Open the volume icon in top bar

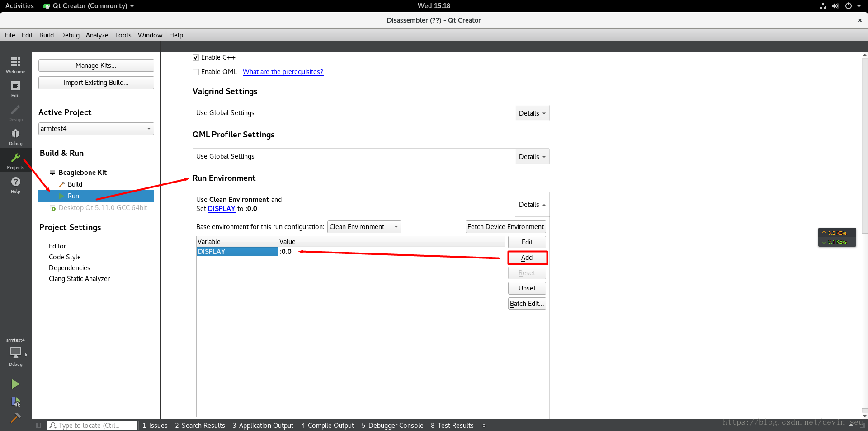835,6
